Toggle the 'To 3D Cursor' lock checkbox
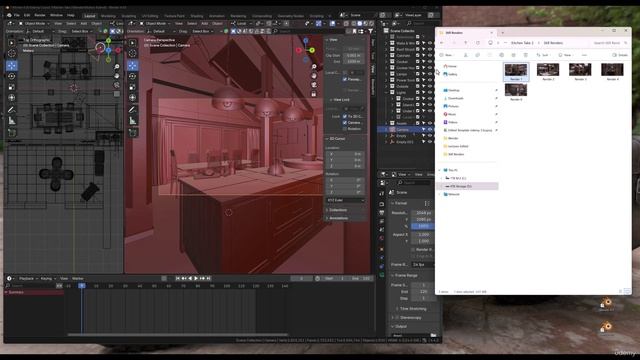 click(345, 116)
